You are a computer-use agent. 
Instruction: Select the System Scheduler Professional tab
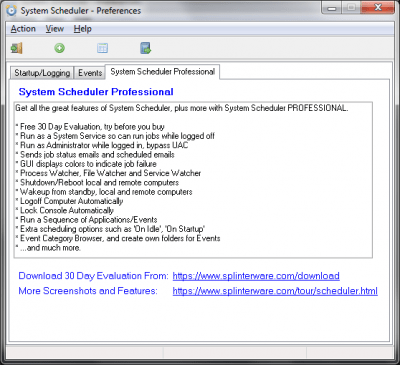click(163, 72)
